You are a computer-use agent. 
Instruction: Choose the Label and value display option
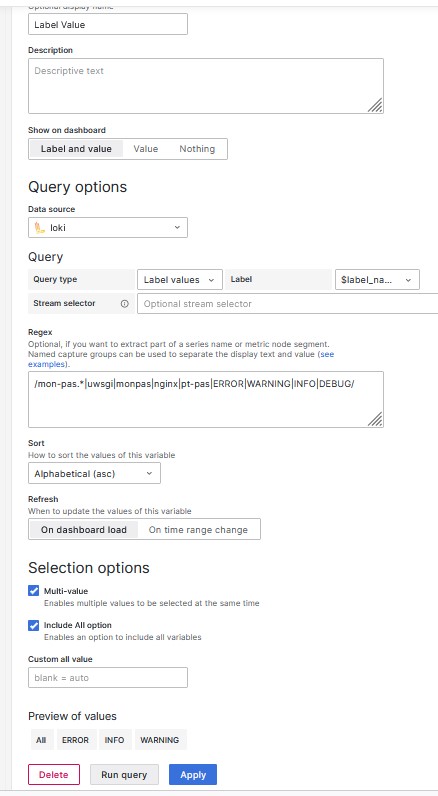pos(76,149)
